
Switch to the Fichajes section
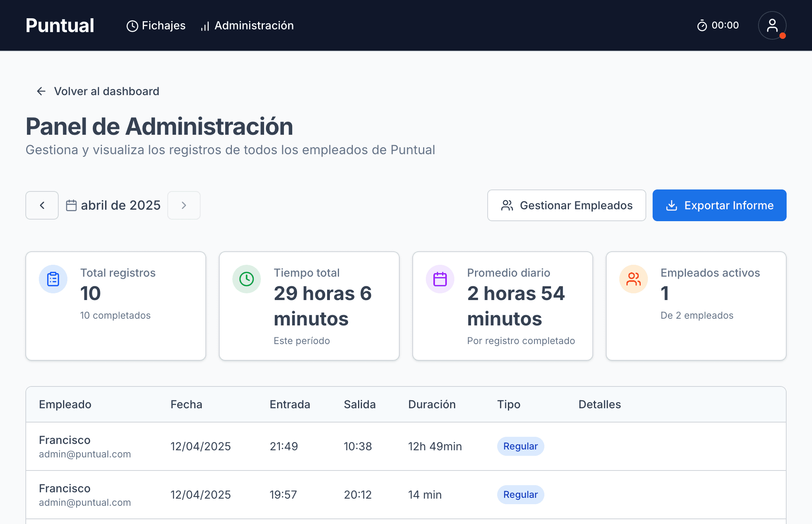163,25
